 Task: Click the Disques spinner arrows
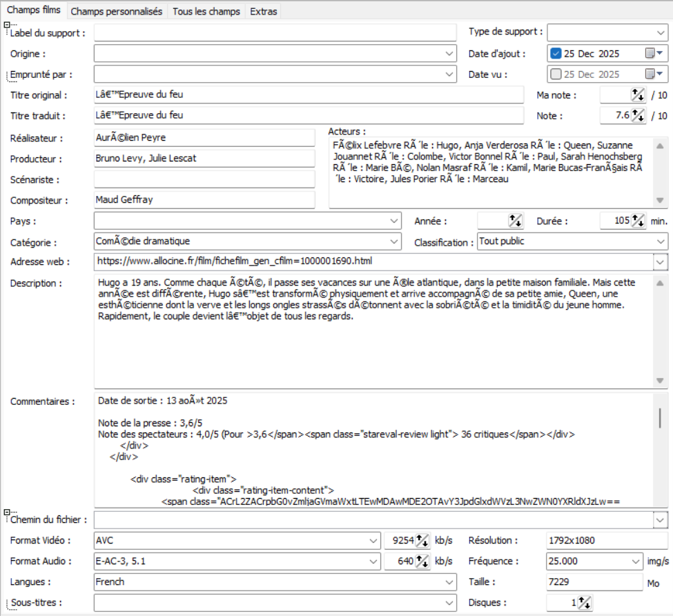[584, 603]
